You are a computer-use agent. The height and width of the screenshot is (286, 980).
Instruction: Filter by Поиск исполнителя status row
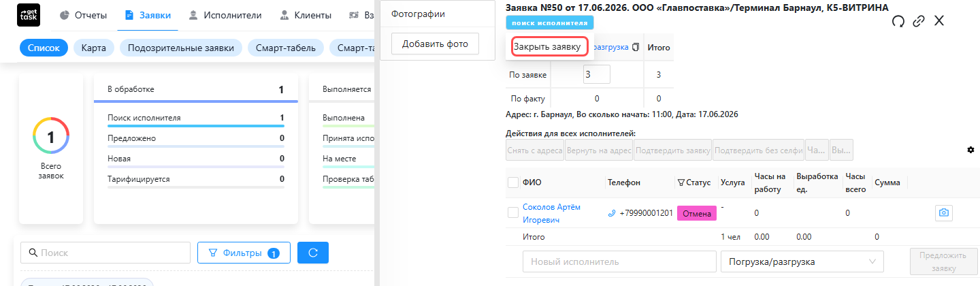[x=196, y=119]
